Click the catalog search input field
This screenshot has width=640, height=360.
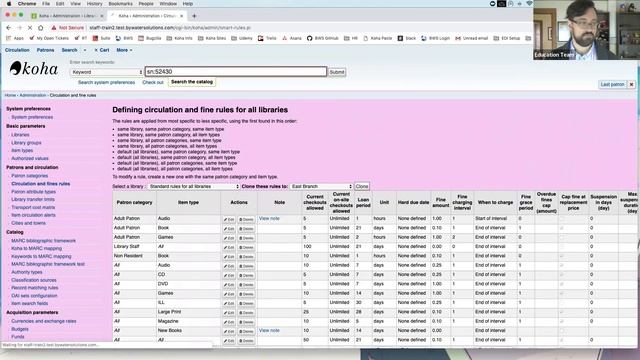236,72
